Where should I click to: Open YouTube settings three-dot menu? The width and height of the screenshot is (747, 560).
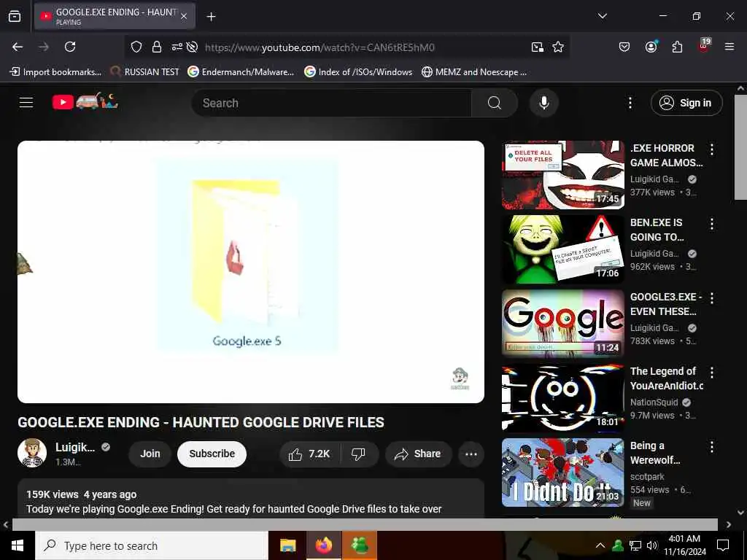pyautogui.click(x=630, y=103)
